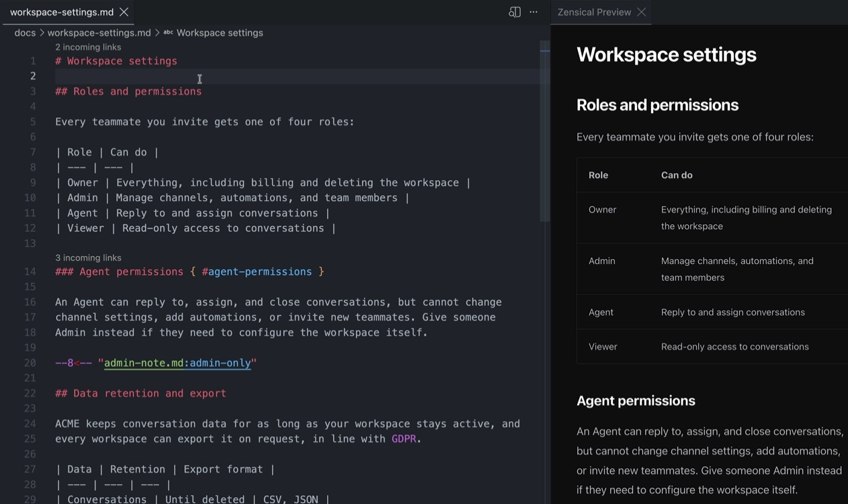Click the Viewer row in markdown source
The width and height of the screenshot is (848, 504).
tap(196, 228)
